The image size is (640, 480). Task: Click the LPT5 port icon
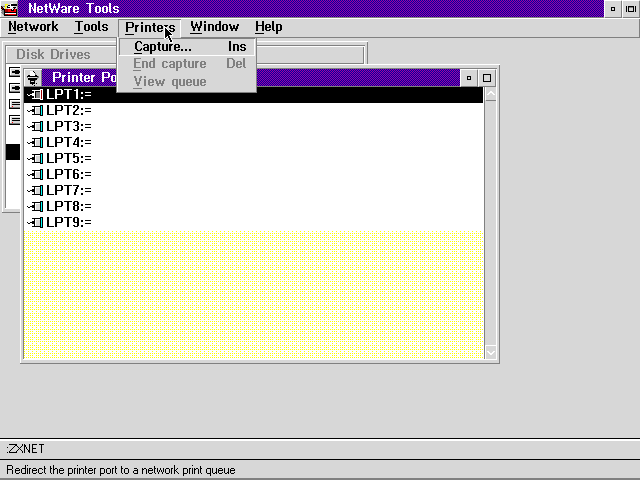[35, 158]
